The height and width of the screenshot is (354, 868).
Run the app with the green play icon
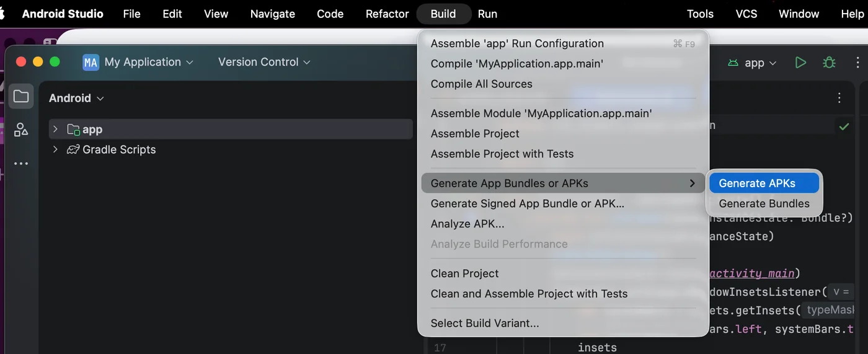tap(801, 63)
